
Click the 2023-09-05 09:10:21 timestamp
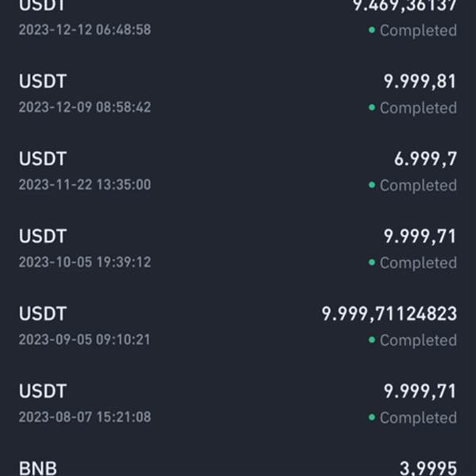84,340
